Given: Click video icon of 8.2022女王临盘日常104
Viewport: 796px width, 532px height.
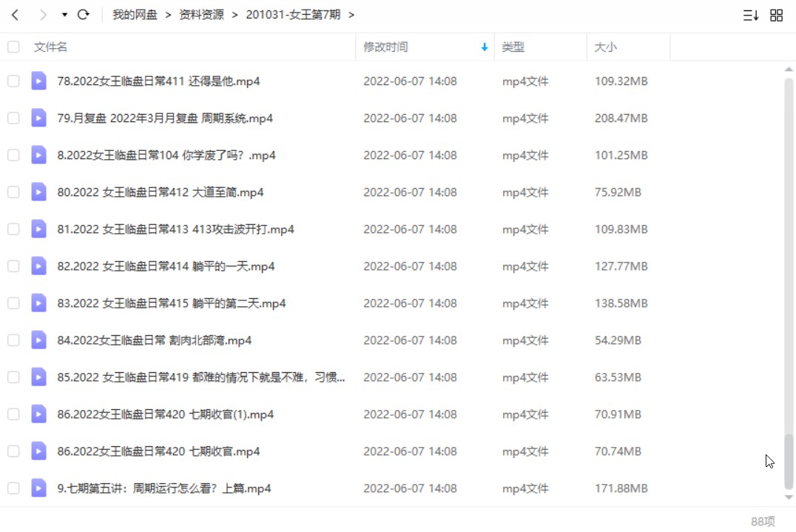Looking at the screenshot, I should coord(38,155).
